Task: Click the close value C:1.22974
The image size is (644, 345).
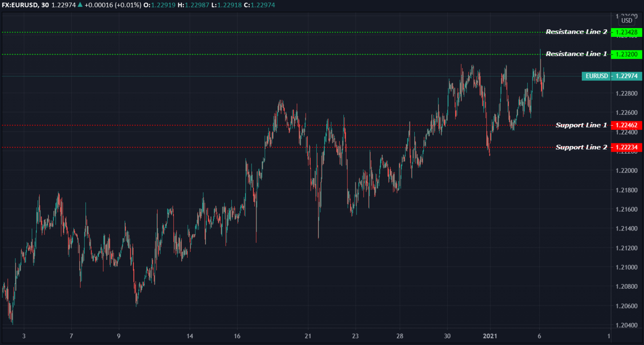Action: 259,5
